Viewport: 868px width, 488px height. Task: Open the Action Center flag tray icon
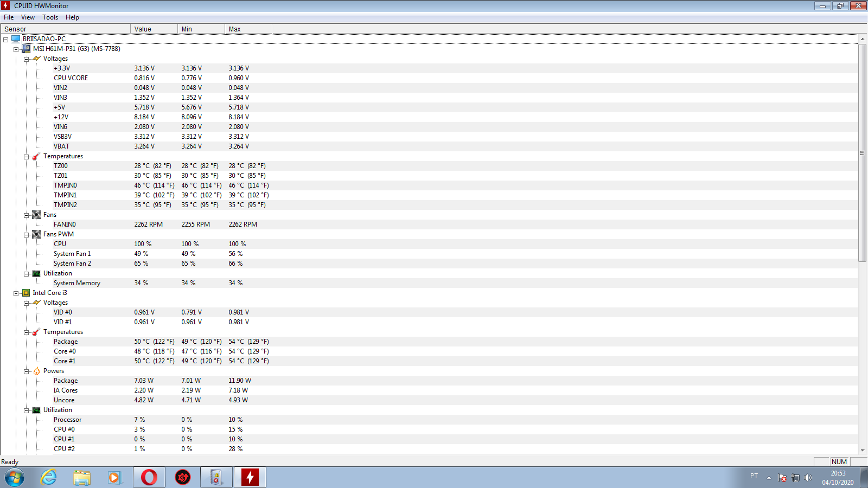782,478
